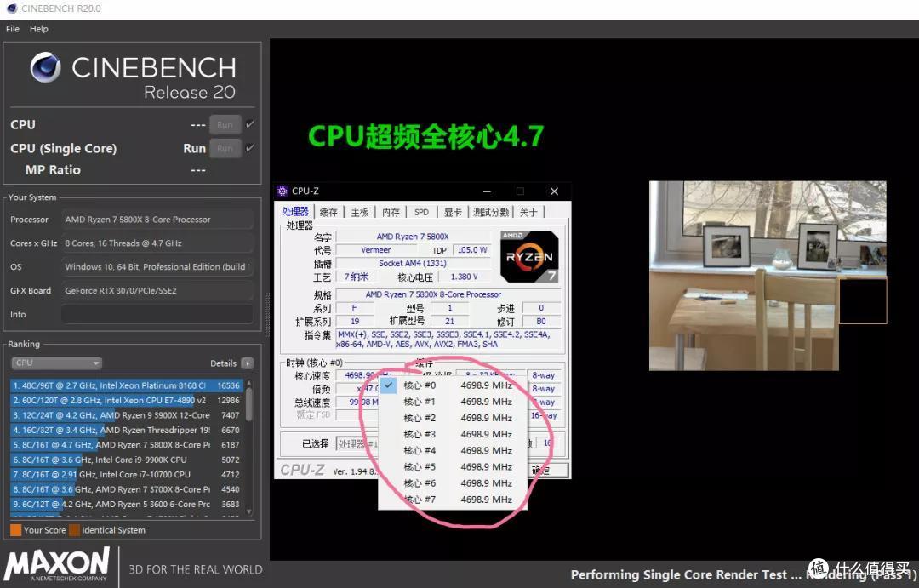Click the 确定 button in CPU-Z
The width and height of the screenshot is (919, 588).
click(547, 471)
